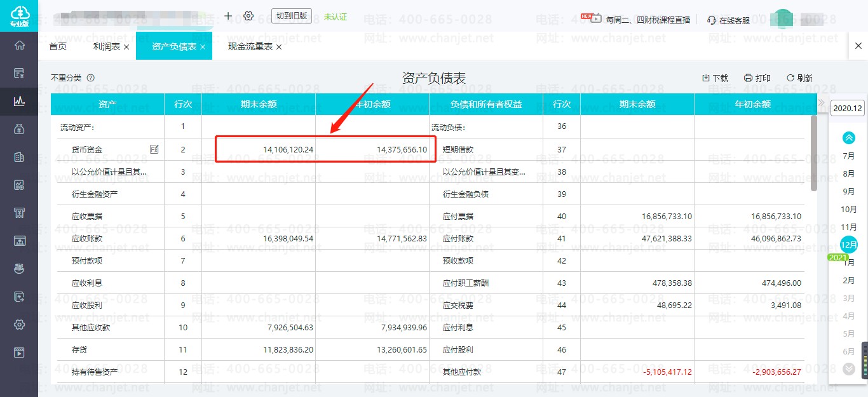This screenshot has height=397, width=868.
Task: Open the screen monitor sidebar icon
Action: click(19, 241)
